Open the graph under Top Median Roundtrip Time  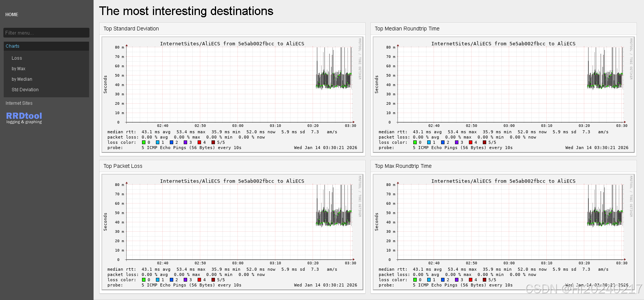coord(503,94)
